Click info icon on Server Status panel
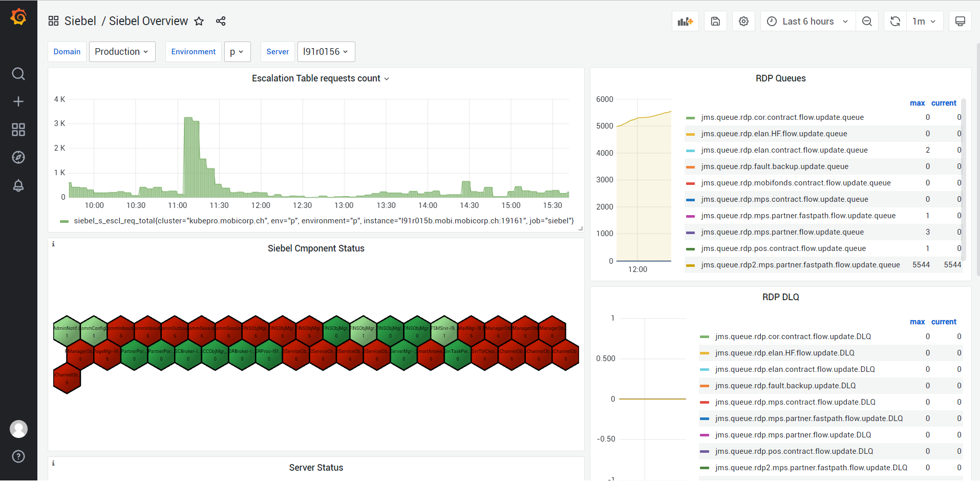The width and height of the screenshot is (980, 482). point(53,463)
